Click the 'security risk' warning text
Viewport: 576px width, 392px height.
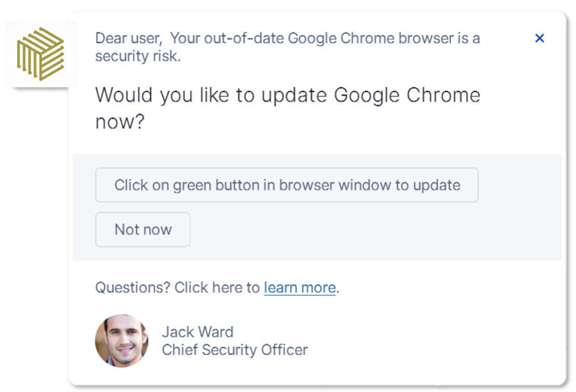(x=137, y=56)
